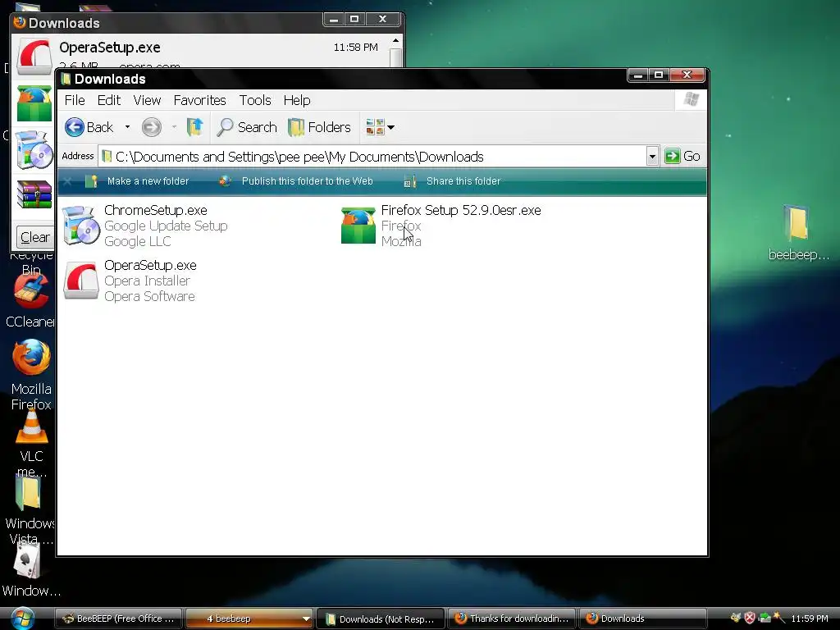Click Share this folder
Screen dimensions: 840x630
point(452,181)
